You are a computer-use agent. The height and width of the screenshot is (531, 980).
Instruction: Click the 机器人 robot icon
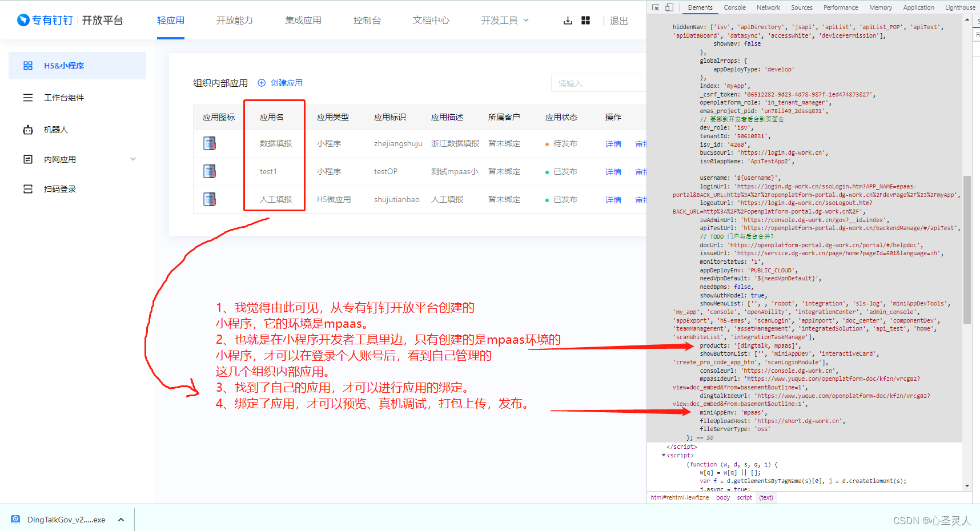27,130
